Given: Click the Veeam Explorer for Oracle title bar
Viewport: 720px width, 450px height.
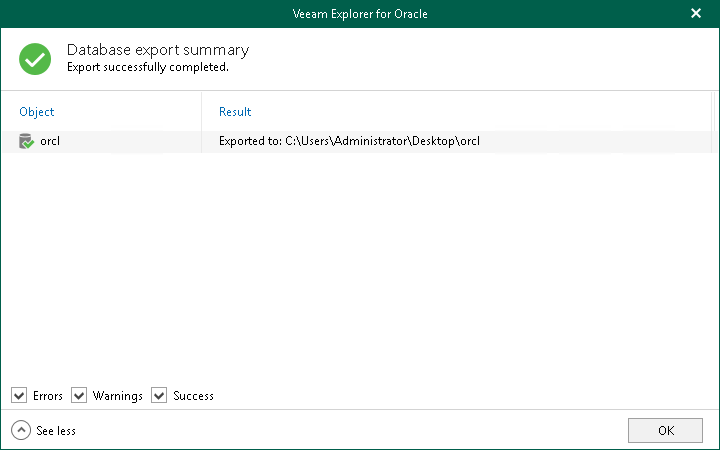Looking at the screenshot, I should click(359, 13).
